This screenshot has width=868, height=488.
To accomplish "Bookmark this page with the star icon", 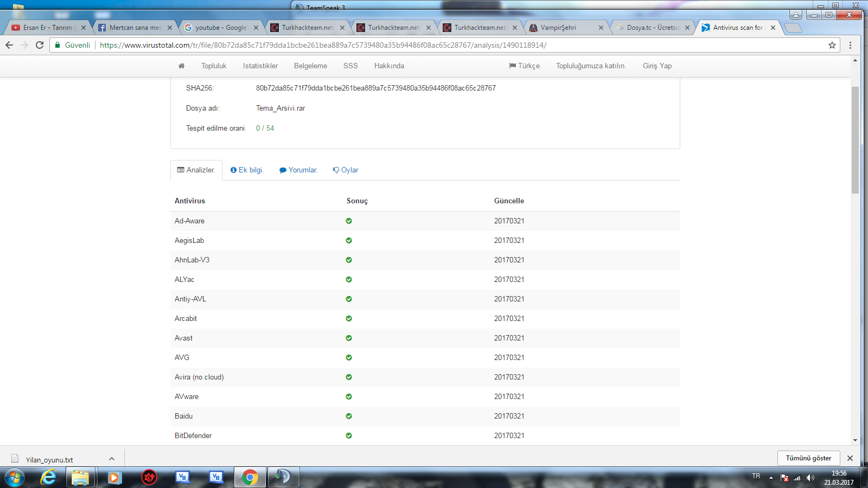I will click(832, 45).
